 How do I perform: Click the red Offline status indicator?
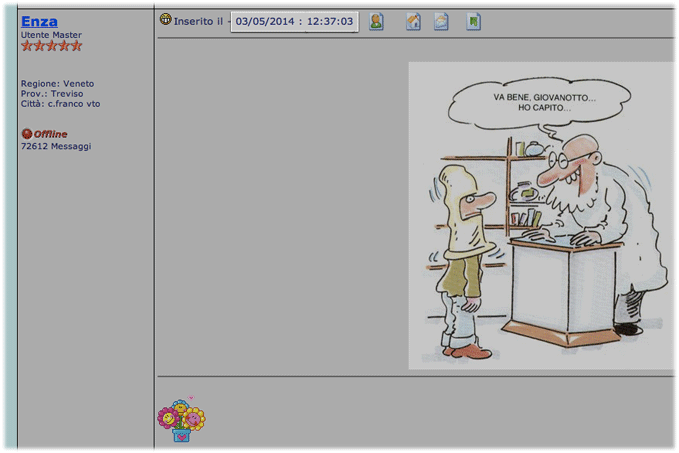[x=45, y=134]
